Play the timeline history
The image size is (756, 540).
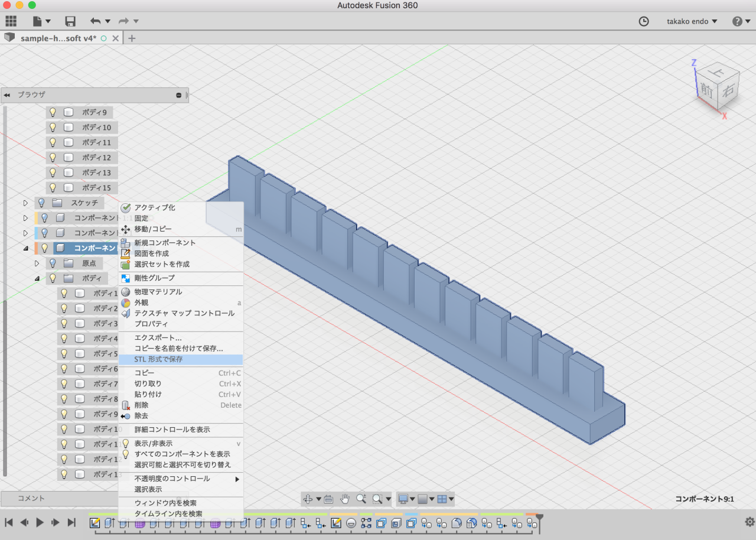point(40,522)
